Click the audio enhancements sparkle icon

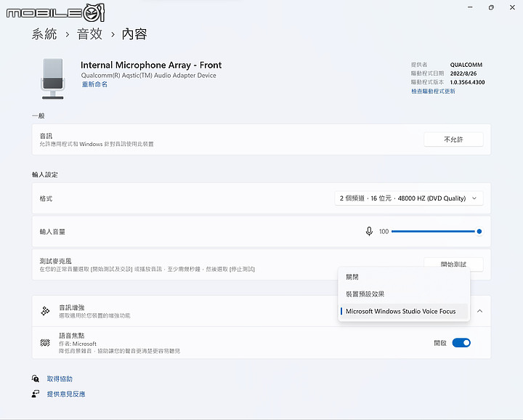45,311
